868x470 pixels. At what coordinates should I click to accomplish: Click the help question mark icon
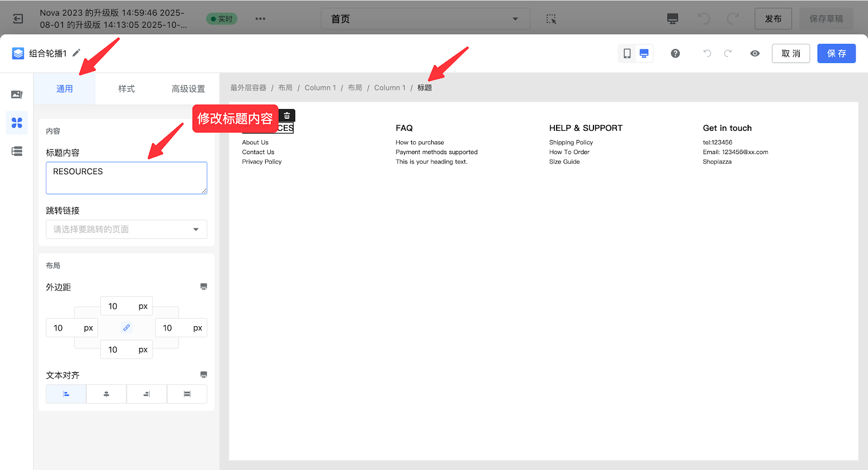[x=675, y=53]
